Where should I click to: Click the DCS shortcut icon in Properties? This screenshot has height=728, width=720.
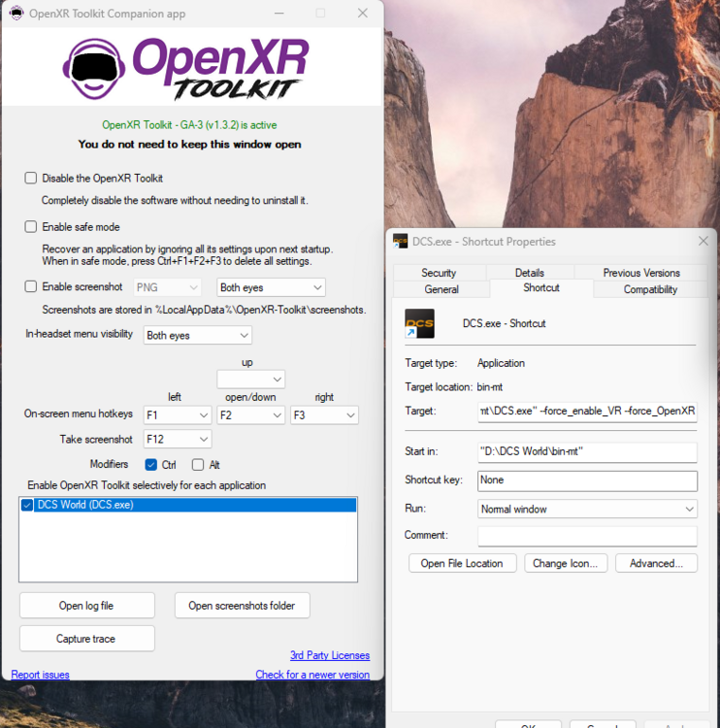(x=419, y=323)
